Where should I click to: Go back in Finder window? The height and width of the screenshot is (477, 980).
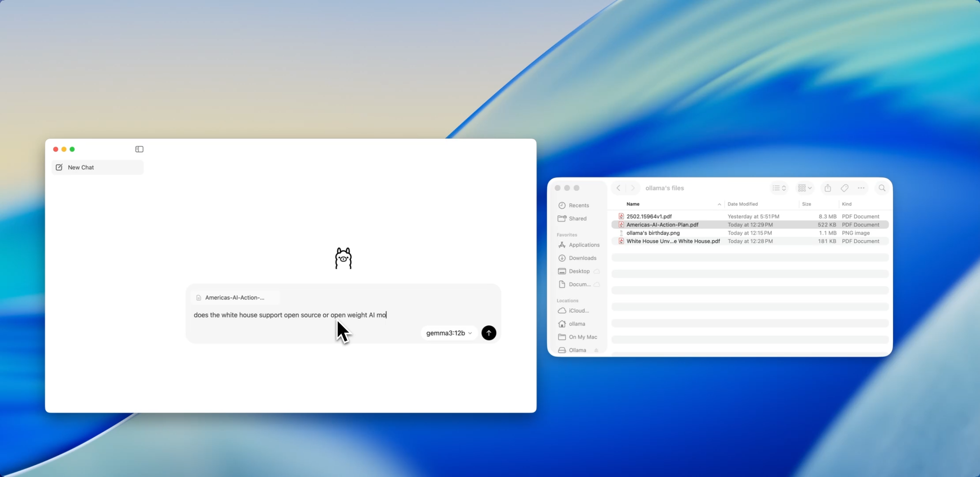(618, 188)
